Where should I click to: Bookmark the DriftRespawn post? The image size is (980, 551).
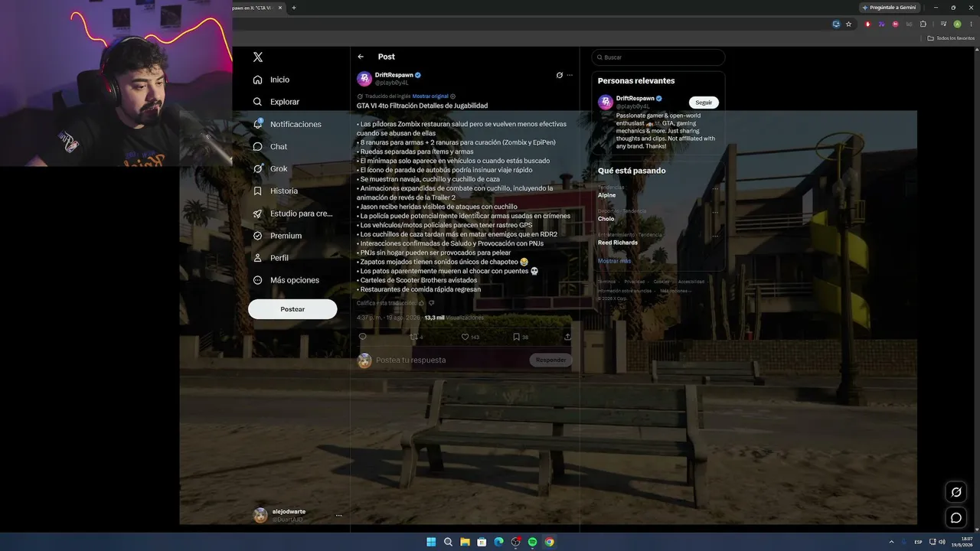pos(517,337)
